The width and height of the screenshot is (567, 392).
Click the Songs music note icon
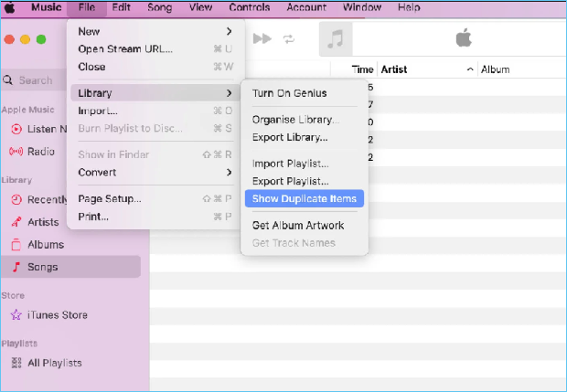click(16, 267)
